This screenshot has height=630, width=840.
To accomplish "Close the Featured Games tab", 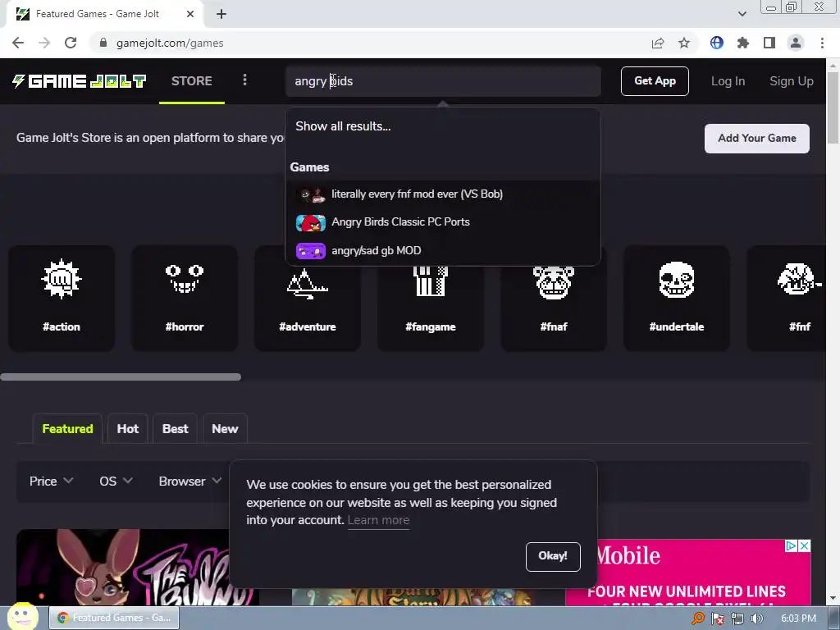I will click(x=190, y=14).
